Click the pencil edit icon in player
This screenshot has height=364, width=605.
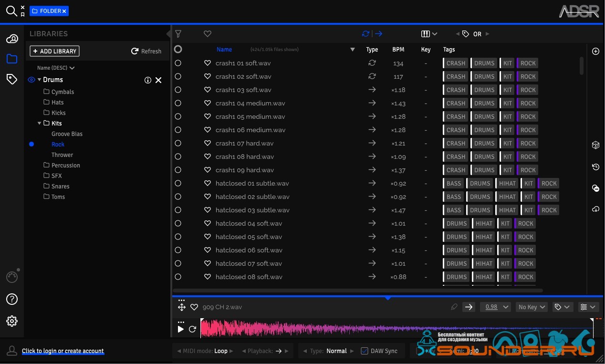454,307
